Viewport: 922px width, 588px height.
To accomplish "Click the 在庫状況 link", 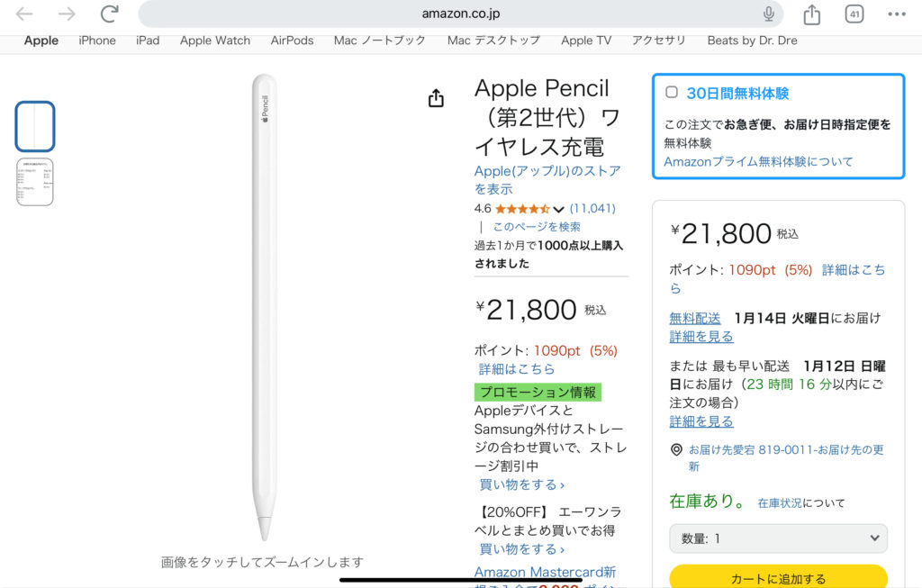I will tap(780, 503).
